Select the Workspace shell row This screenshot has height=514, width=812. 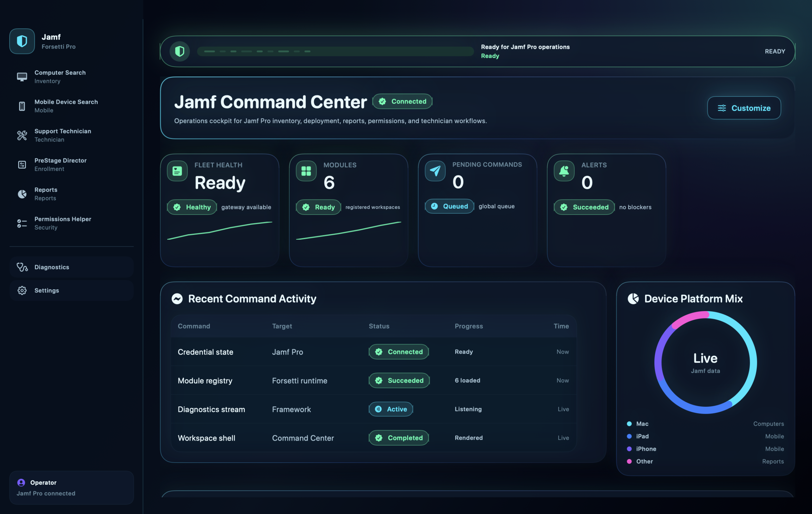pyautogui.click(x=374, y=438)
